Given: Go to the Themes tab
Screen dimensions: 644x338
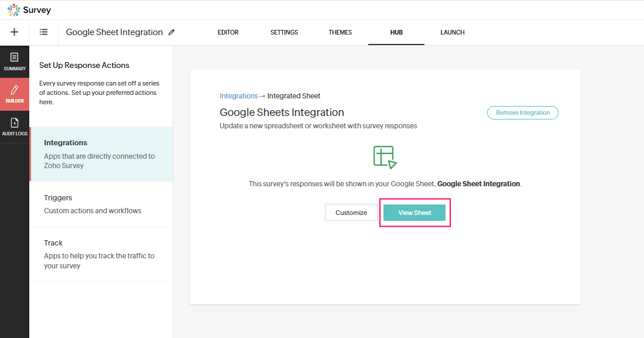Looking at the screenshot, I should pyautogui.click(x=340, y=32).
